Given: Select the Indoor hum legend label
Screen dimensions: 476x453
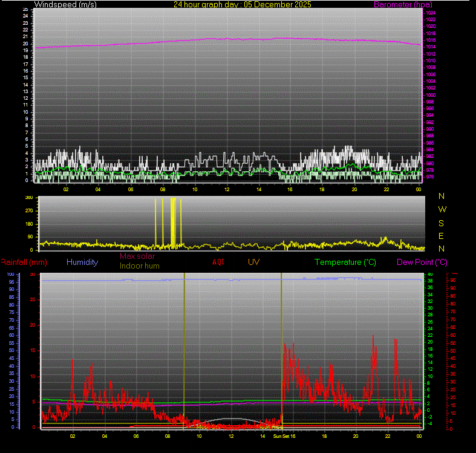Looking at the screenshot, I should [x=139, y=266].
